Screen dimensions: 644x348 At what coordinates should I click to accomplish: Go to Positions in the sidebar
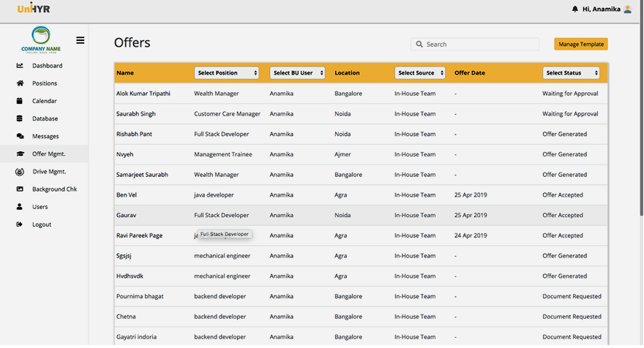point(45,83)
